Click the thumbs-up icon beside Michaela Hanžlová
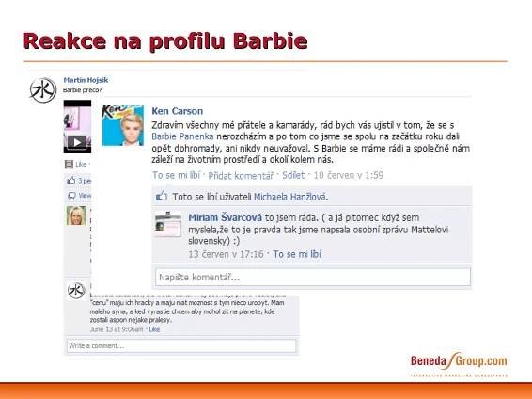 tap(162, 196)
